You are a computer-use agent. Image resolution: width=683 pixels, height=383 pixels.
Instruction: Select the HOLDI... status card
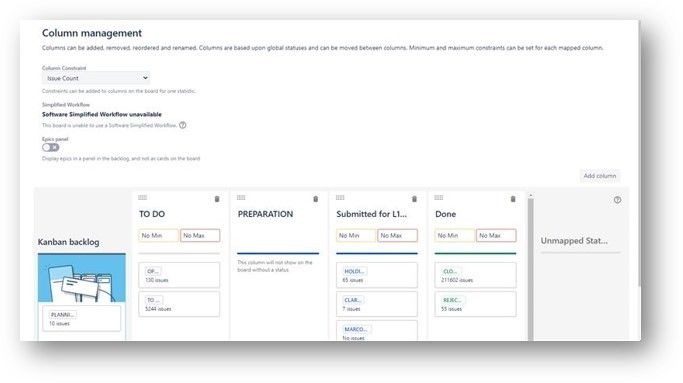tap(377, 275)
